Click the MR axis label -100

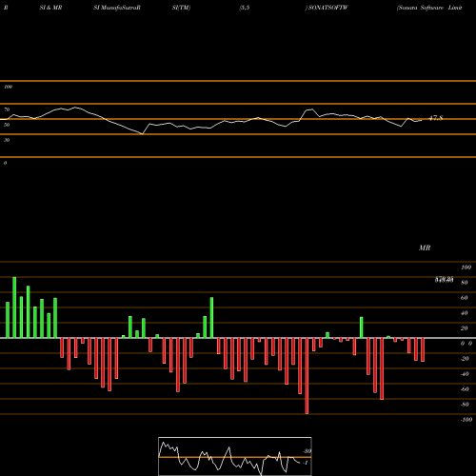(x=466, y=420)
